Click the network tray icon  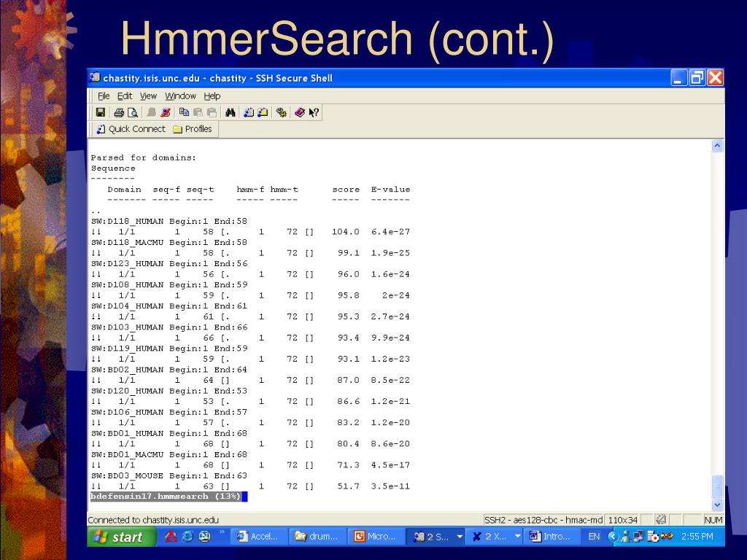638,537
